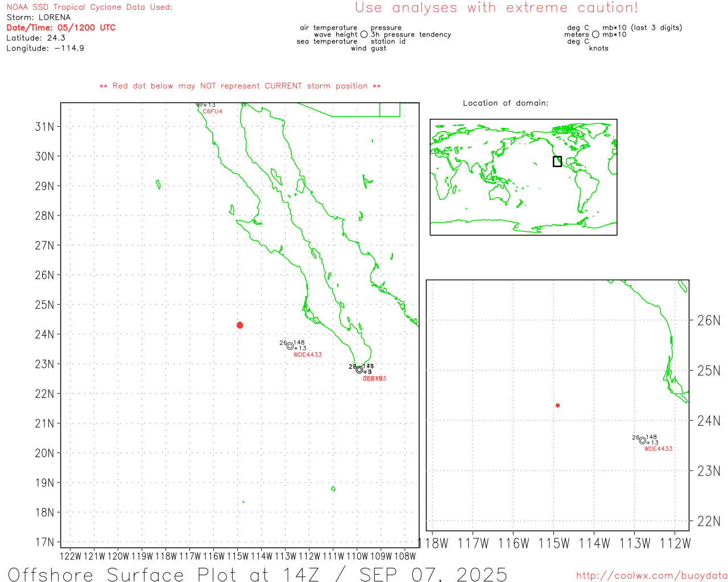
Task: Click the 20N latitude label on main map
Action: 45,453
